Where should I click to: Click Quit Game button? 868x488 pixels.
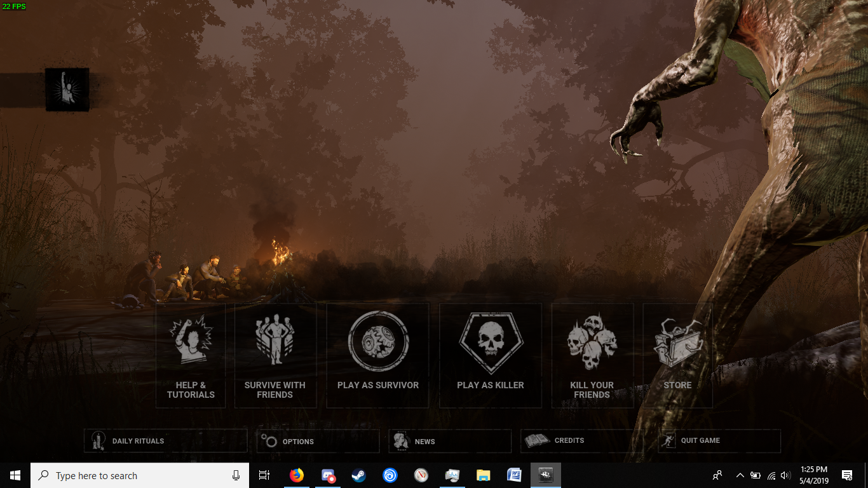(x=719, y=440)
